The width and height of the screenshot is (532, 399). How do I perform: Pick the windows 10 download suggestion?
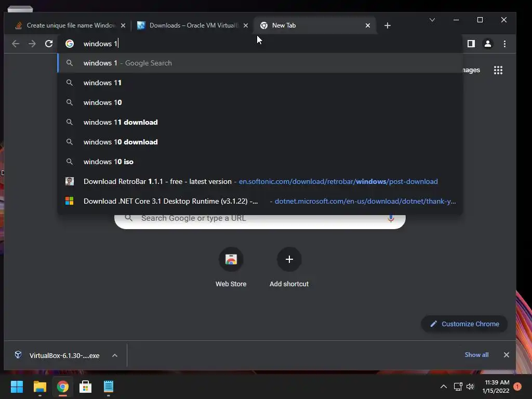(x=260, y=142)
